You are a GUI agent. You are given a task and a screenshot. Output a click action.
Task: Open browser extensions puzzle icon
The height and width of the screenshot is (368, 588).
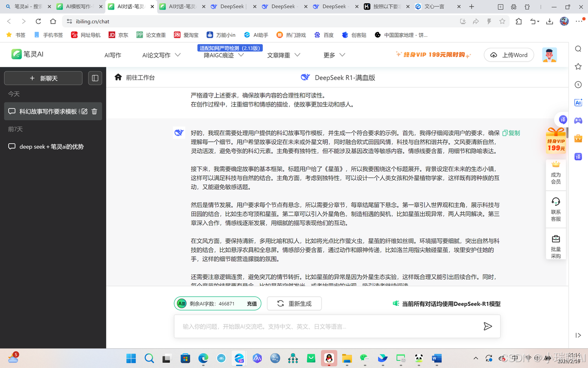[x=519, y=21]
